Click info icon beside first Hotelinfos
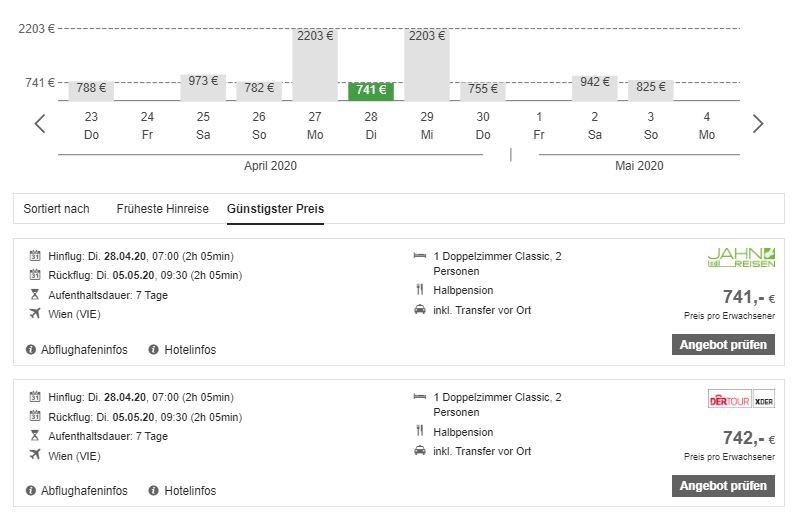The width and height of the screenshot is (794, 515). 153,350
